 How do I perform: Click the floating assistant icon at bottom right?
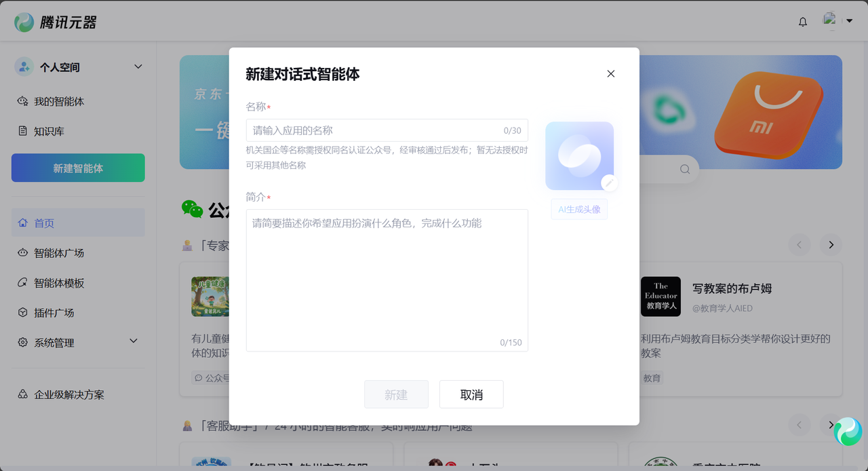tap(847, 432)
